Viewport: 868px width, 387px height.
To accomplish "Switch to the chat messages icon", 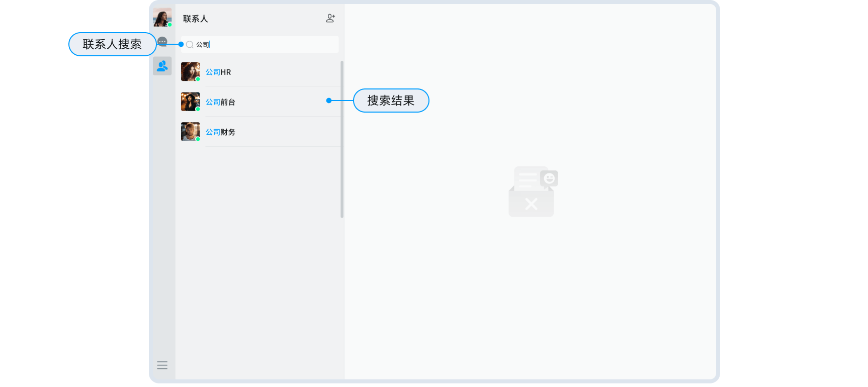I will (x=162, y=42).
